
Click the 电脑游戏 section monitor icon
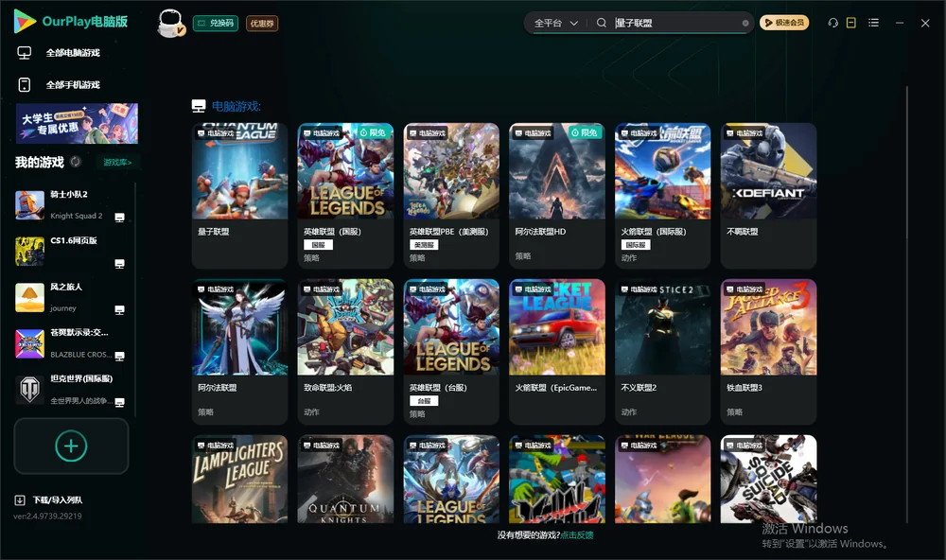coord(199,106)
